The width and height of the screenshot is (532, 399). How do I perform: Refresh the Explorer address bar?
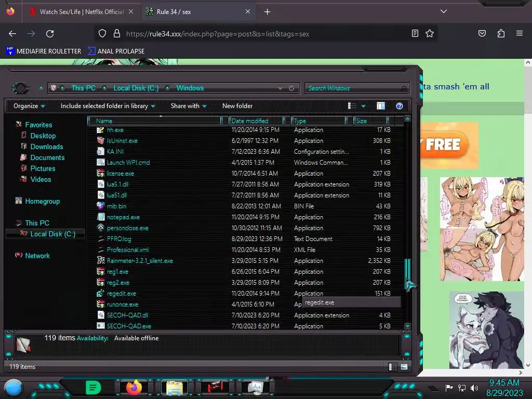pos(291,88)
